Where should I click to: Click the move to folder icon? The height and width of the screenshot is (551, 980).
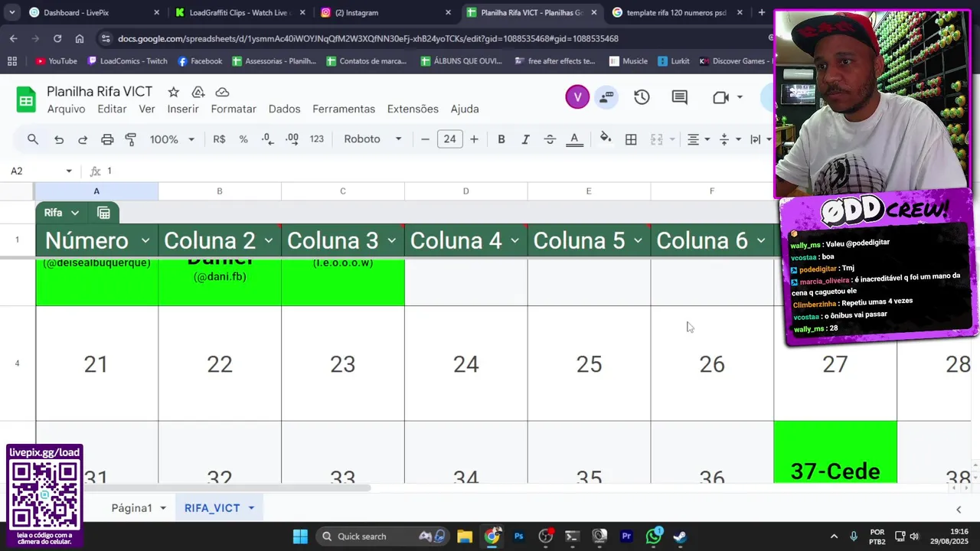(198, 92)
